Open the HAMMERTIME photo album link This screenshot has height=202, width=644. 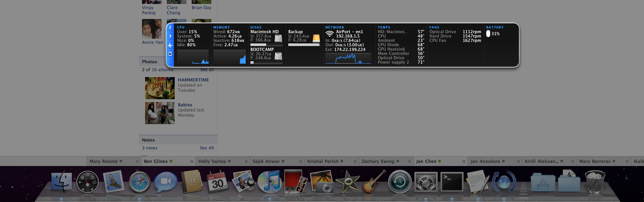(193, 80)
